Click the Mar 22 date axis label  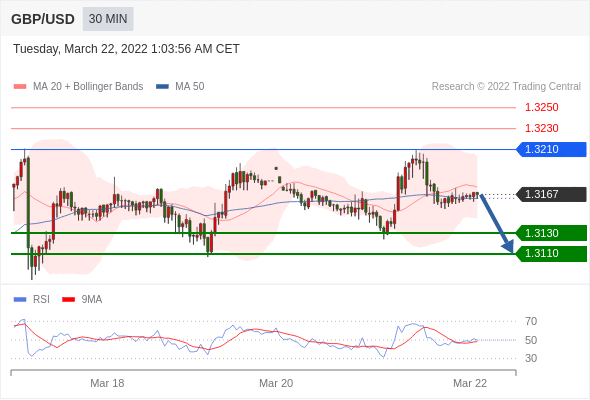(x=470, y=383)
